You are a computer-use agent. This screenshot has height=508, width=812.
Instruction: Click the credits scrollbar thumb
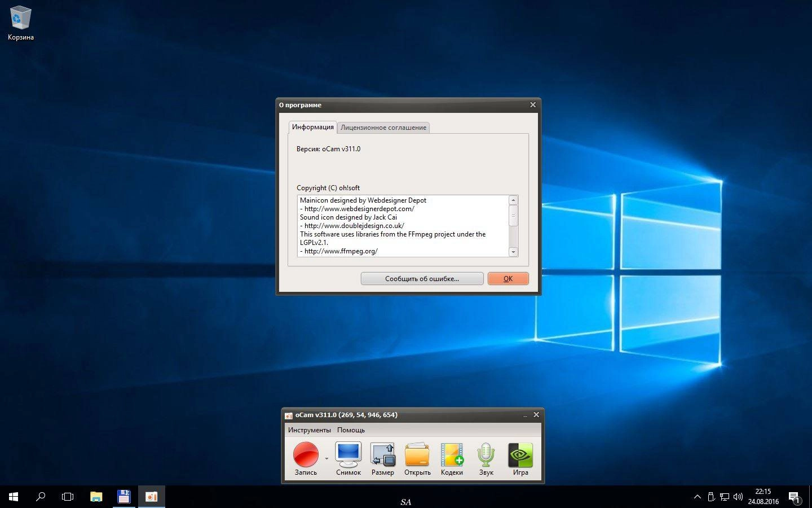[513, 216]
